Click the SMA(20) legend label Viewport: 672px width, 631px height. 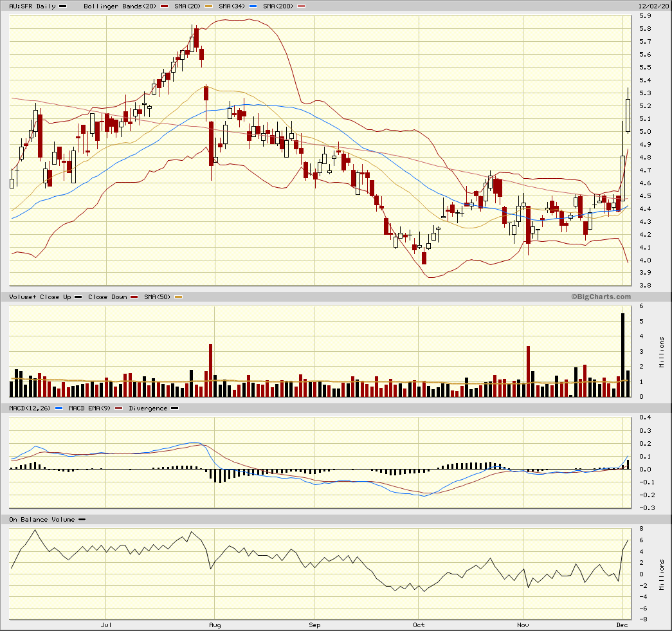click(x=187, y=6)
